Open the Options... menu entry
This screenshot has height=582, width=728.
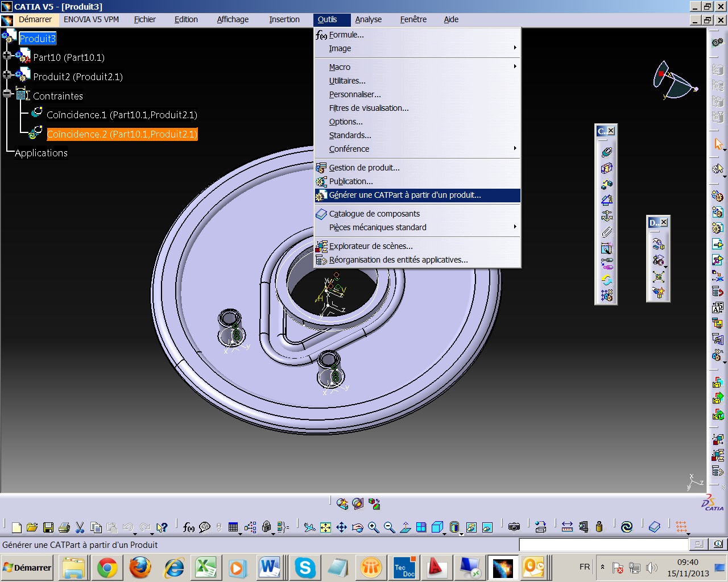417,122
